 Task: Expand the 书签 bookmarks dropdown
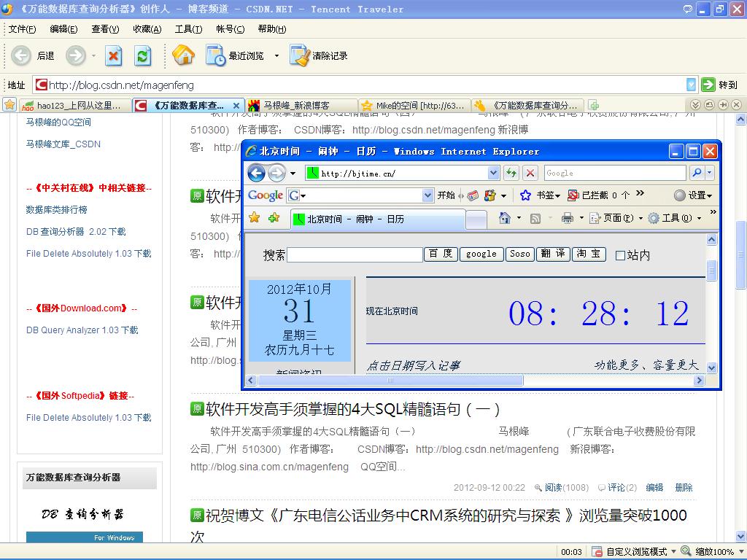(x=557, y=195)
